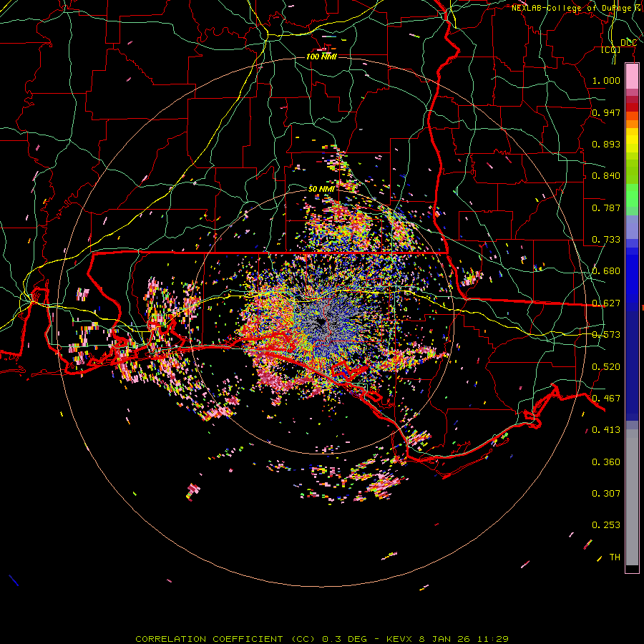Click the 0.947 legend value
644x644 pixels.
point(606,112)
